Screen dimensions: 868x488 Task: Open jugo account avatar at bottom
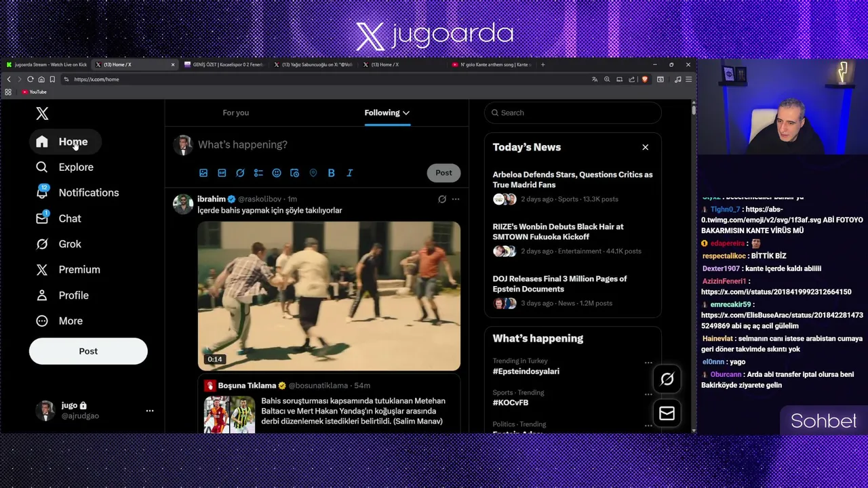(x=45, y=410)
